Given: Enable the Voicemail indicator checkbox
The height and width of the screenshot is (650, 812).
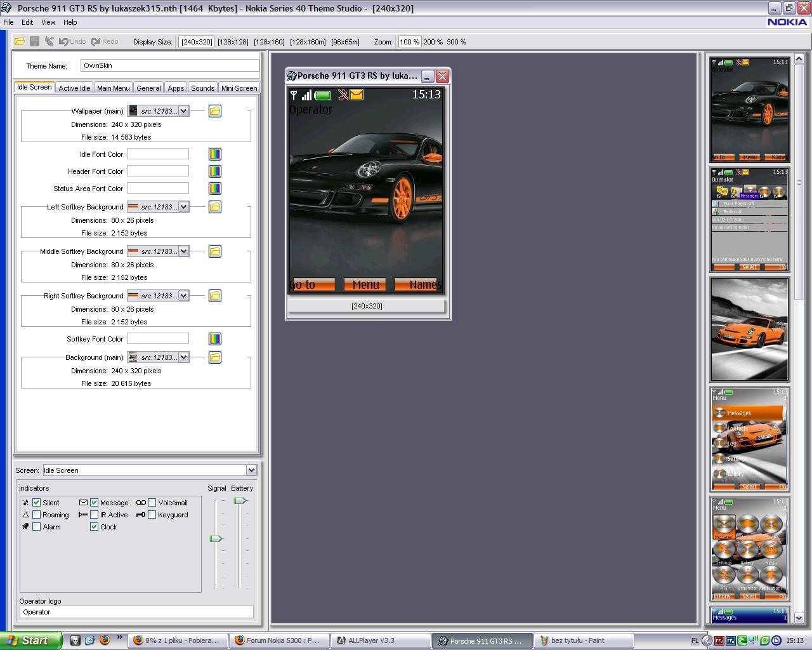Looking at the screenshot, I should (152, 503).
